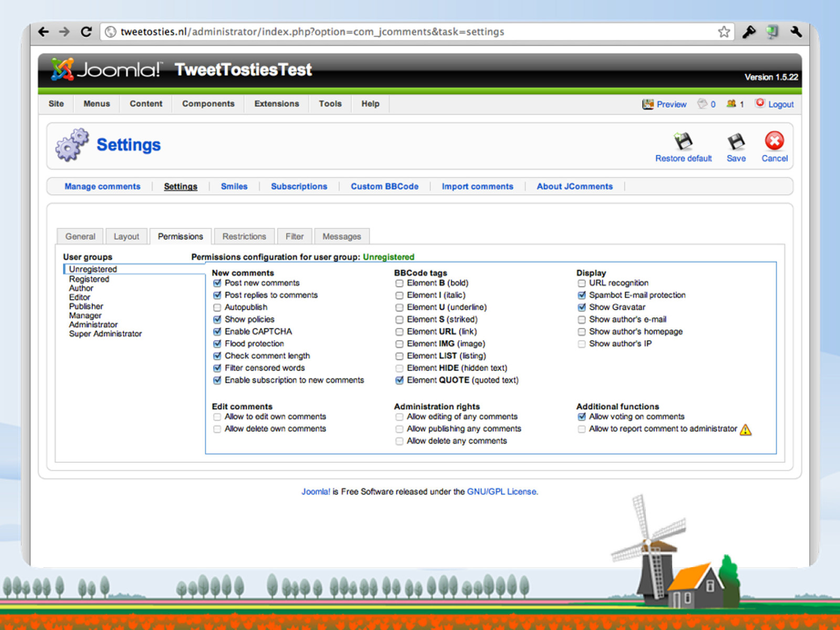Screen dimensions: 840x630
Task: Uncheck Post new comments checkbox
Action: tap(217, 283)
